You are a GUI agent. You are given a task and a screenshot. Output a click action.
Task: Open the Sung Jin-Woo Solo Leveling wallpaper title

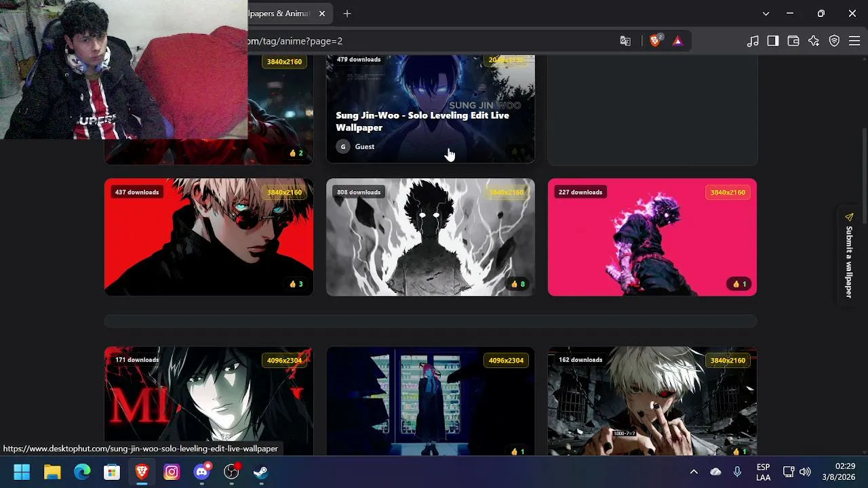[x=422, y=121]
